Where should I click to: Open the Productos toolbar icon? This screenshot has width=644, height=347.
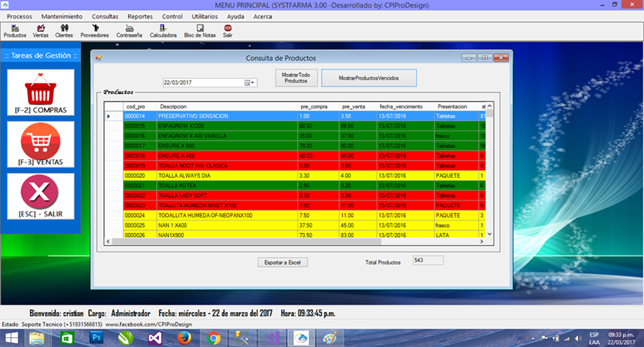pyautogui.click(x=15, y=31)
